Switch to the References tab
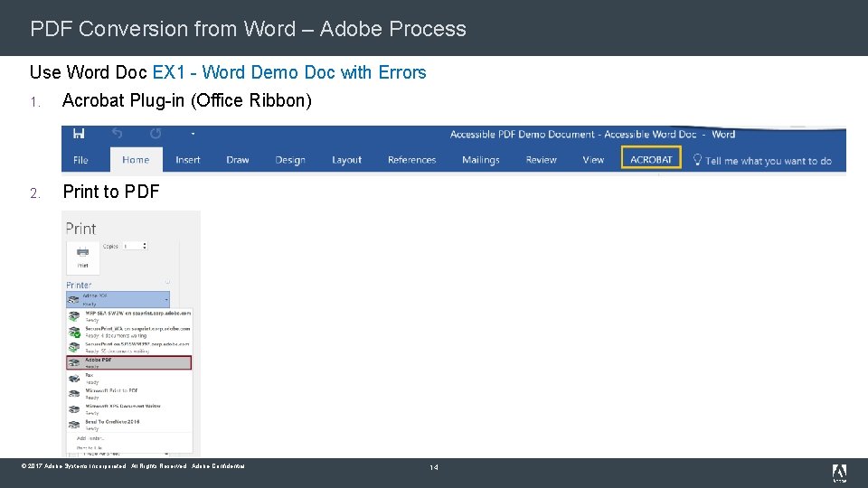 click(412, 160)
